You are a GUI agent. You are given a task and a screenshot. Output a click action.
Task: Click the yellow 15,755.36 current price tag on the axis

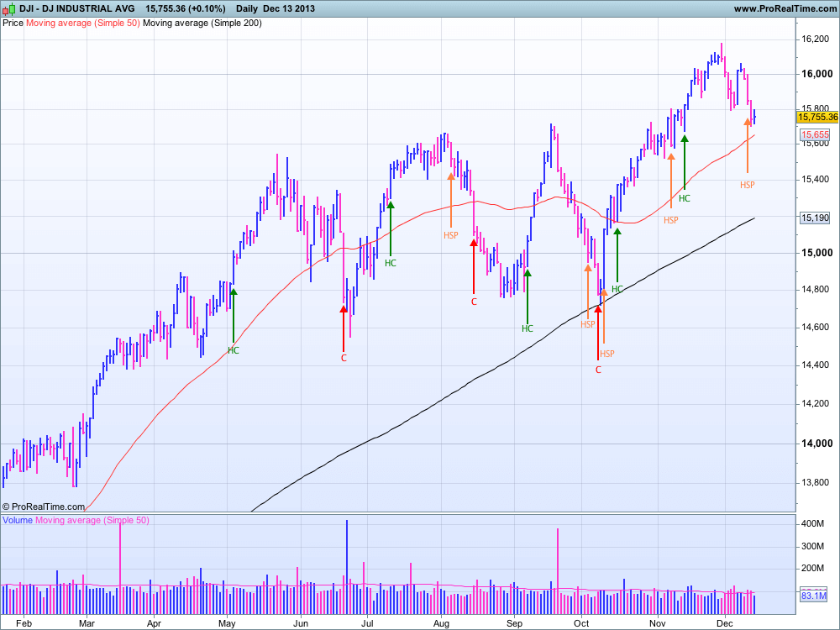tap(817, 117)
